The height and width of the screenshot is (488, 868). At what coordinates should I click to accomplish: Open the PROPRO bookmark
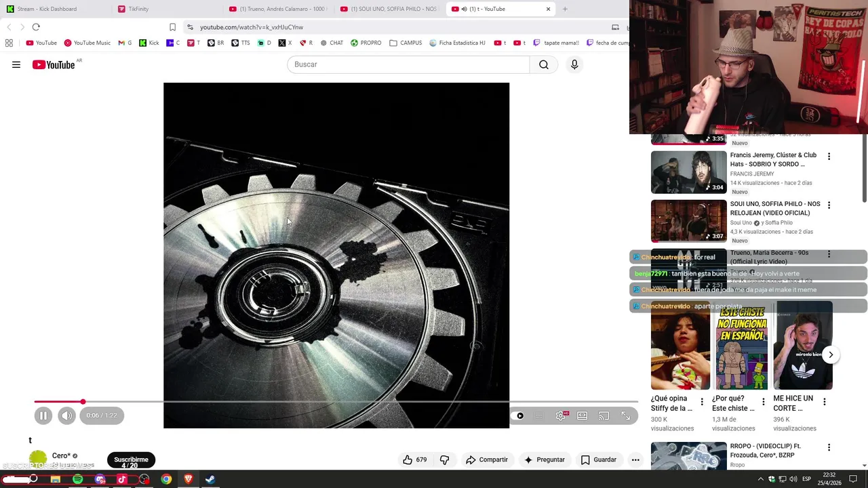366,43
